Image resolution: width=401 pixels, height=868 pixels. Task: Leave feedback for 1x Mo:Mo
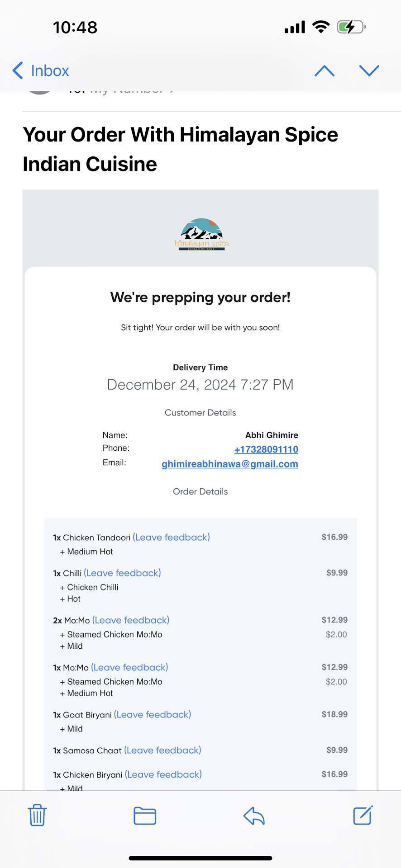click(x=129, y=667)
